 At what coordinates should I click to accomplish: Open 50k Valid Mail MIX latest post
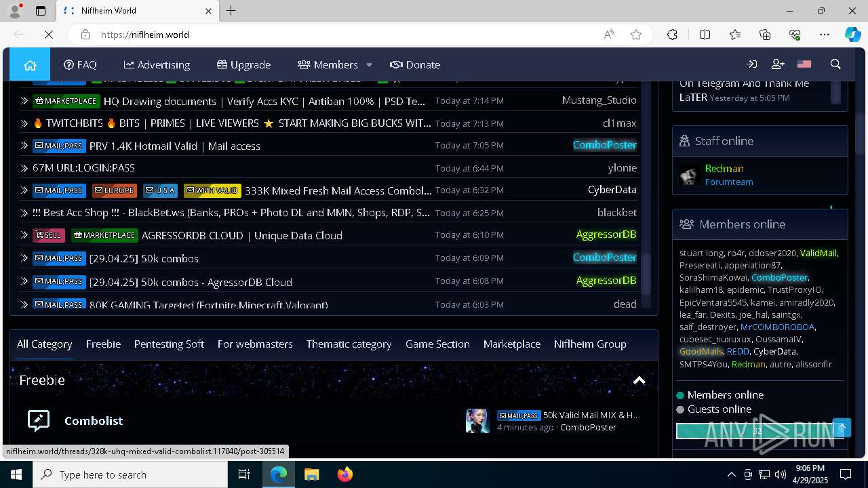point(591,415)
